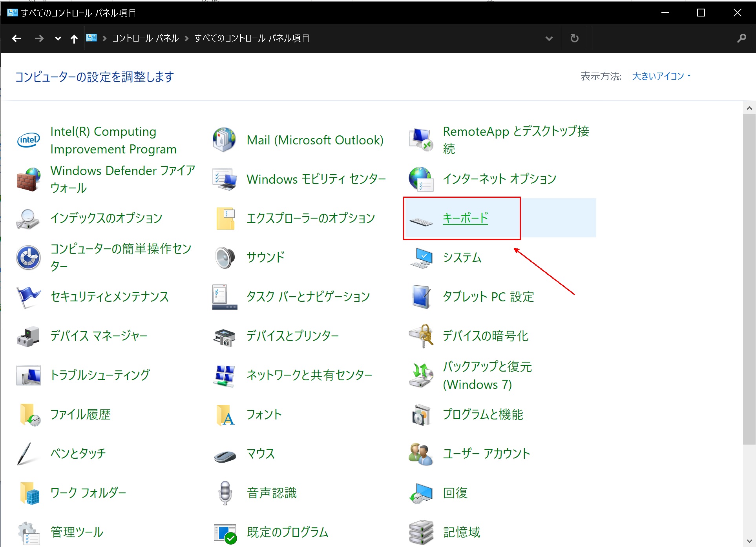Open the プログラムと機能 icon
The image size is (756, 547).
coord(421,415)
